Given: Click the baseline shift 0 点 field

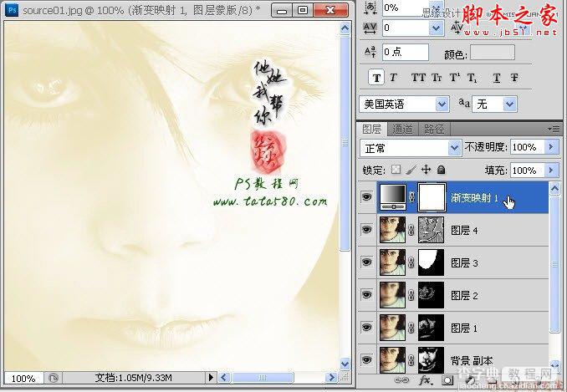Looking at the screenshot, I should pos(406,53).
